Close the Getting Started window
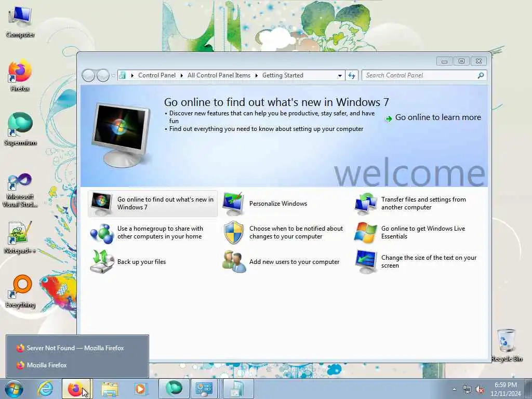 pos(478,61)
